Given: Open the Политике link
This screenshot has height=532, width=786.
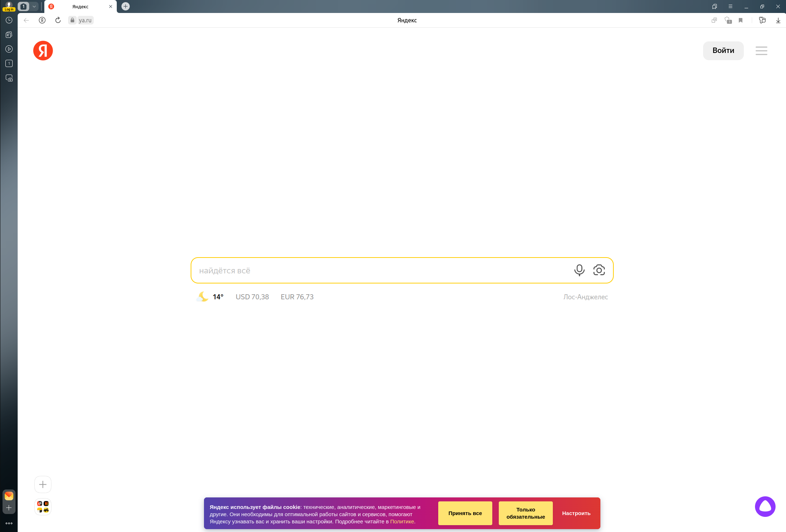Looking at the screenshot, I should (x=402, y=522).
